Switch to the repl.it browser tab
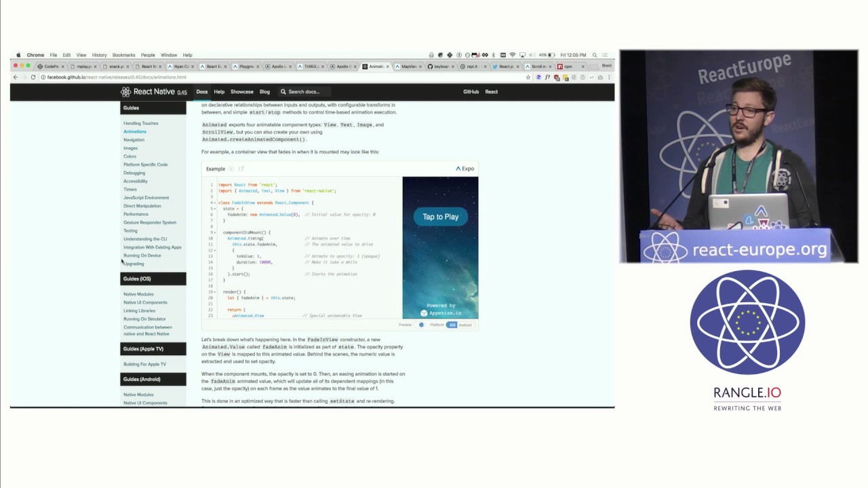The width and height of the screenshot is (868, 488). coord(473,66)
